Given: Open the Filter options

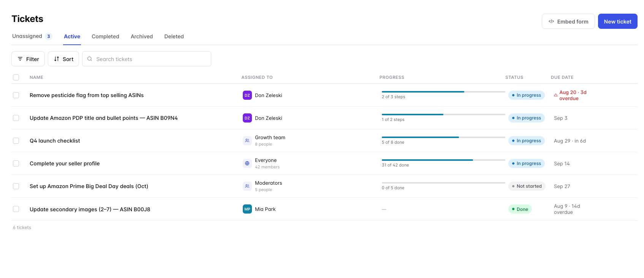Looking at the screenshot, I should pos(28,59).
